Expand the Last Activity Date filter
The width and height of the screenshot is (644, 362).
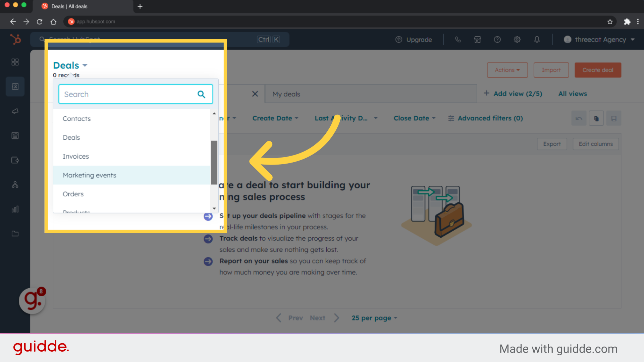point(346,118)
